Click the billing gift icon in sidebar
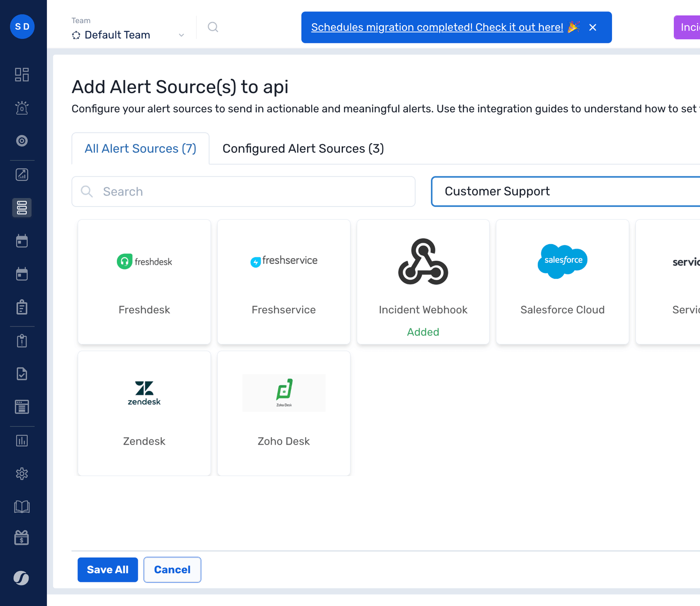 (22, 538)
